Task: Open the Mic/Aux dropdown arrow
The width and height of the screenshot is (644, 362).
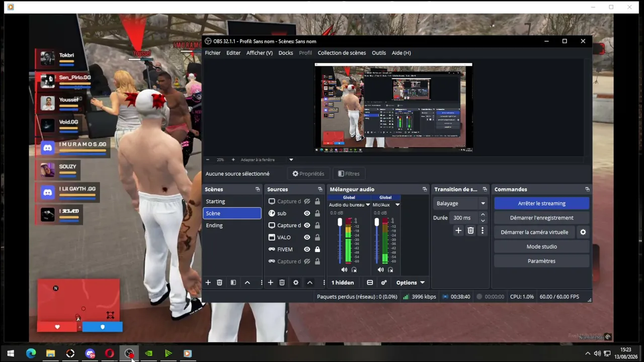Action: 397,205
